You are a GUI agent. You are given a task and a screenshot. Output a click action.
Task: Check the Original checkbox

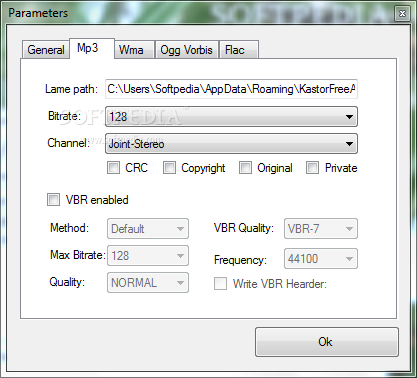tap(245, 168)
